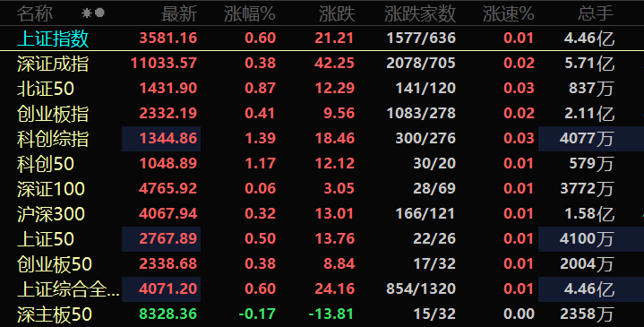Sort by the 涨跌家数 column header

click(420, 13)
